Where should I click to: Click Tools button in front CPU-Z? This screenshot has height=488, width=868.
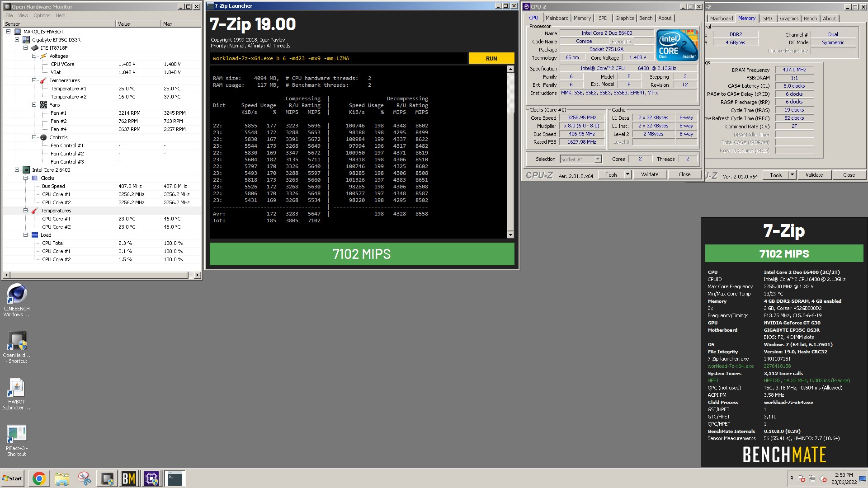coord(611,174)
